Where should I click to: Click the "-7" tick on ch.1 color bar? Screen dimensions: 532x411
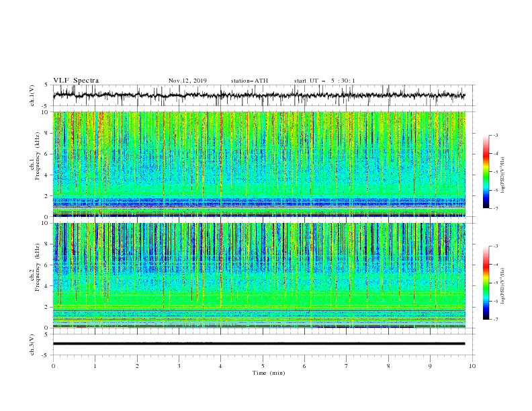[x=495, y=208]
